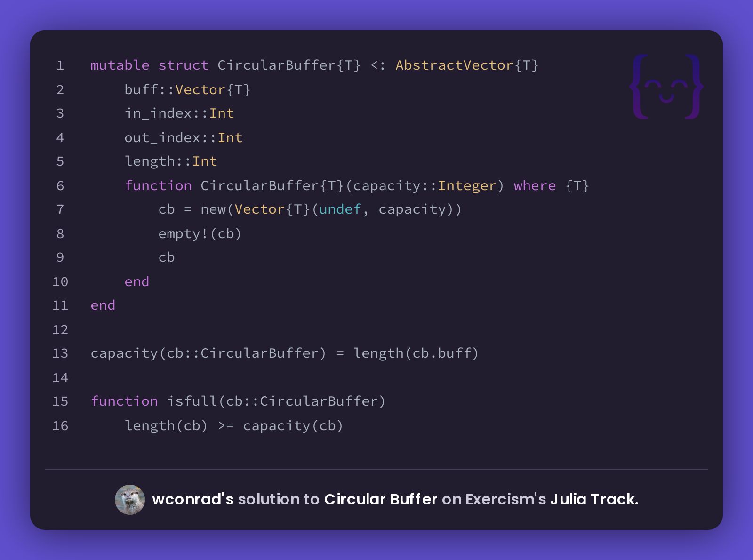Select the function keyword on line 6
This screenshot has height=560, width=753.
pos(158,185)
